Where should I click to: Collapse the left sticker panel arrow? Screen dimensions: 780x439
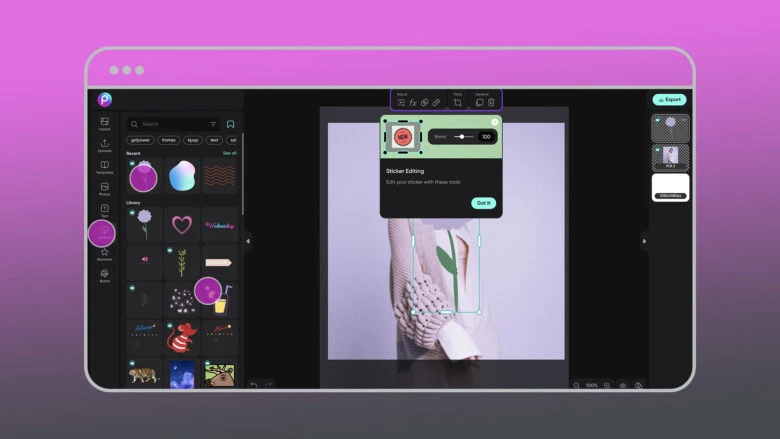click(x=248, y=240)
